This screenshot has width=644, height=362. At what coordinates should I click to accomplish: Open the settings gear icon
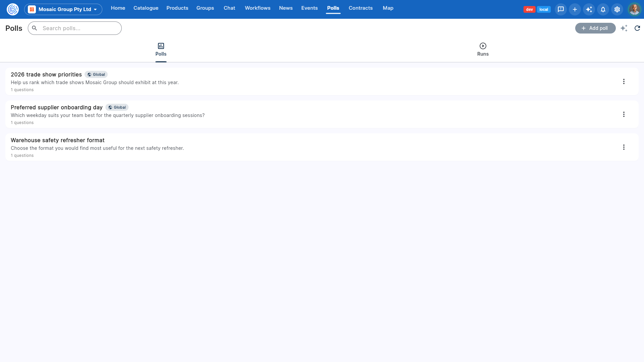tap(617, 9)
